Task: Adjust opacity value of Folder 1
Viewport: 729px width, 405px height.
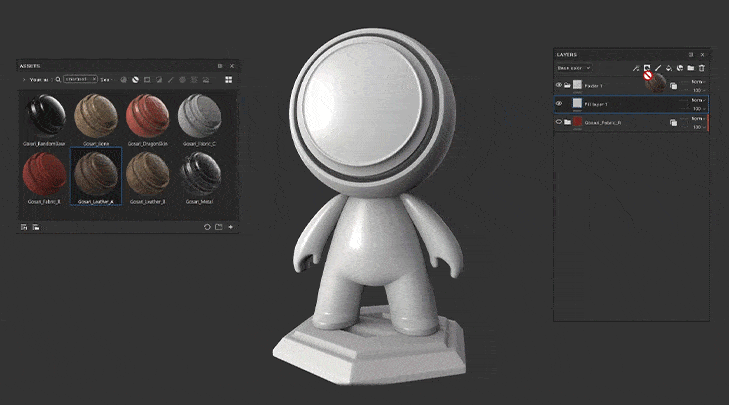Action: 698,90
